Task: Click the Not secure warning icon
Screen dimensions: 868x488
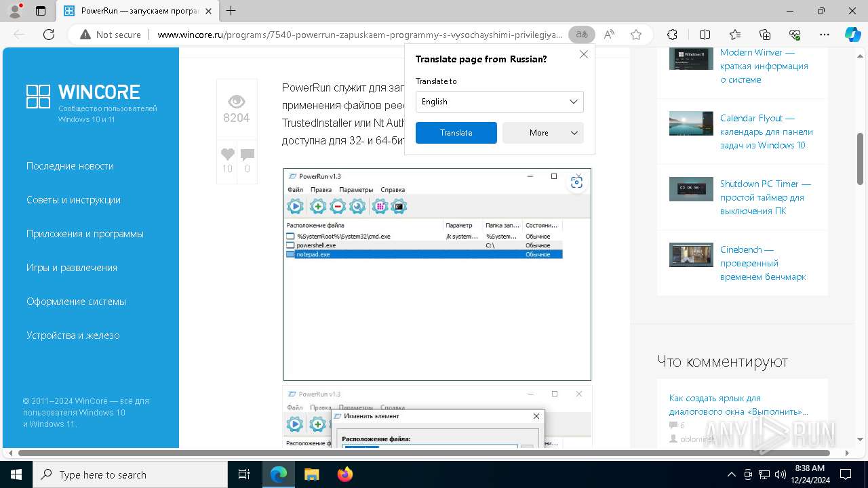Action: pyautogui.click(x=85, y=35)
